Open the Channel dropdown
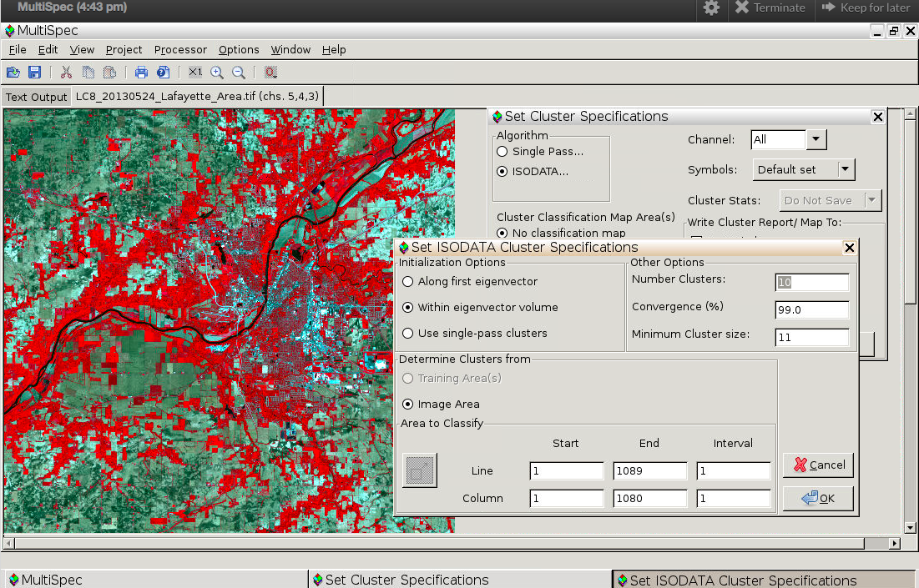919x588 pixels. [815, 140]
